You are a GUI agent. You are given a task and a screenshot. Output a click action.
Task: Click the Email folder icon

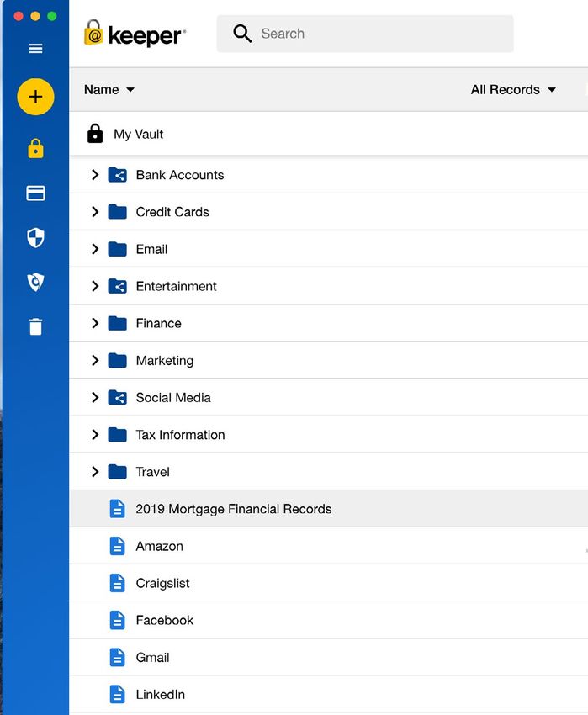point(117,249)
